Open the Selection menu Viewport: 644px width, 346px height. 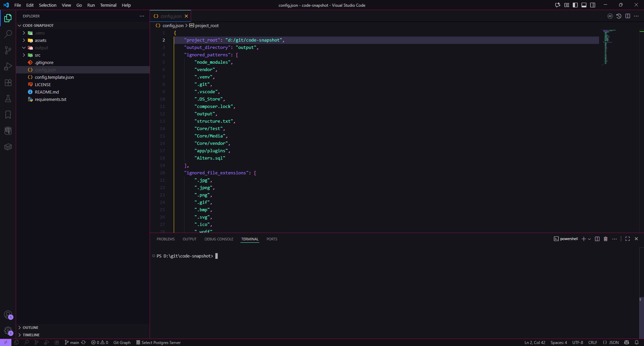click(x=48, y=5)
